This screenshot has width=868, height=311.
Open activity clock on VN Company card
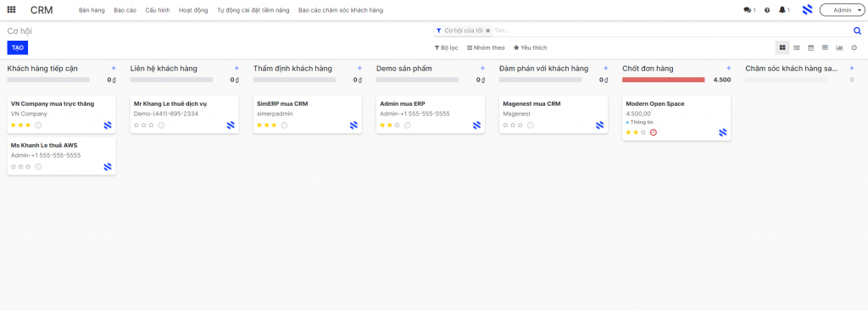38,125
